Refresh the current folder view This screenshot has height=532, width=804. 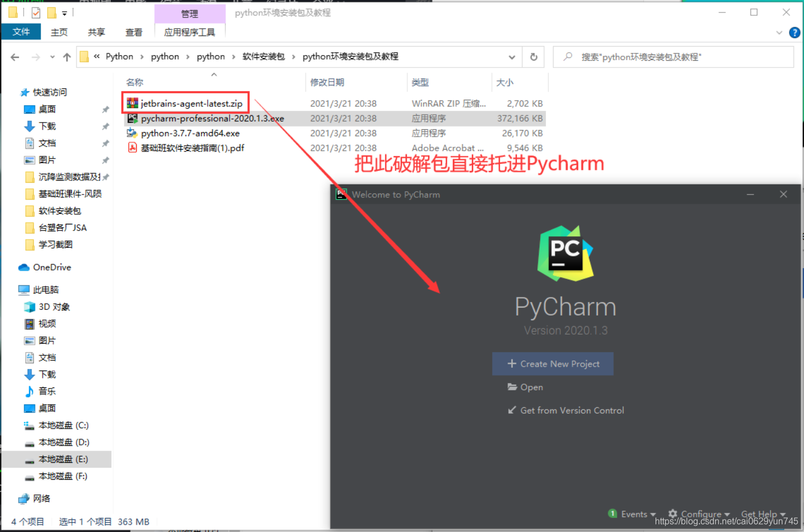click(x=533, y=57)
